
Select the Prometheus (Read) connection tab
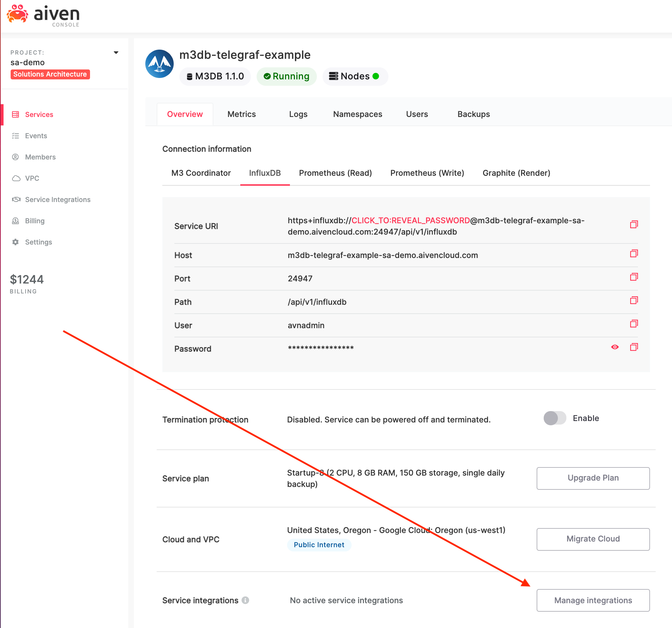335,173
